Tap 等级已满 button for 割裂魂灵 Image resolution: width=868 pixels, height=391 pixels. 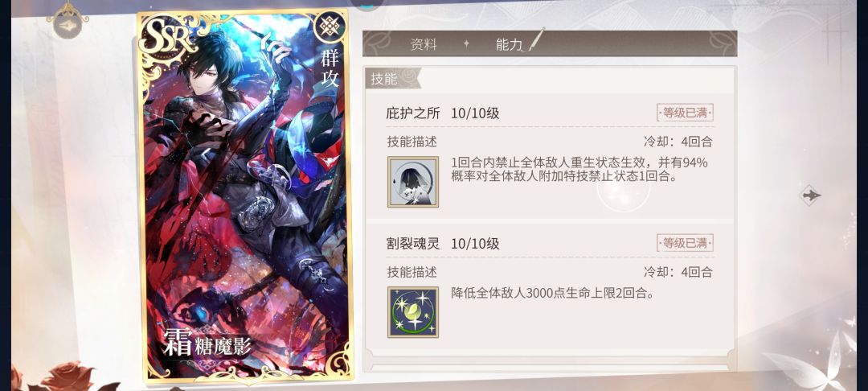[686, 243]
